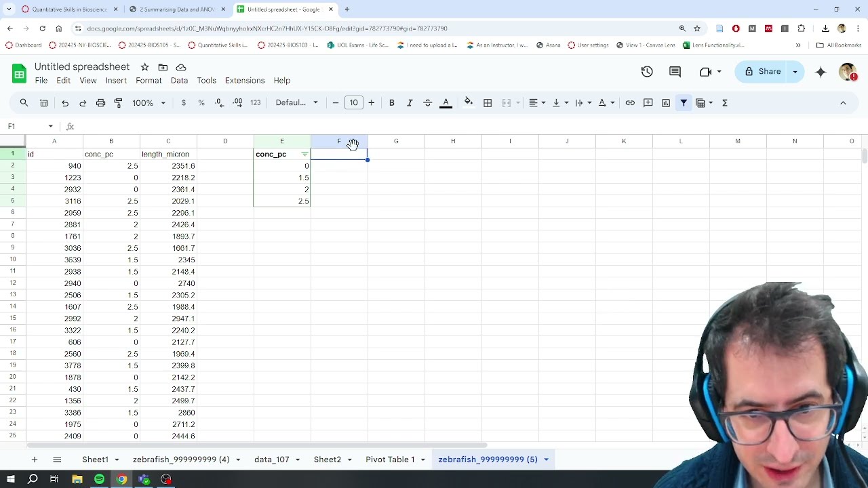Click the Spotify taskbar icon

(x=99, y=479)
